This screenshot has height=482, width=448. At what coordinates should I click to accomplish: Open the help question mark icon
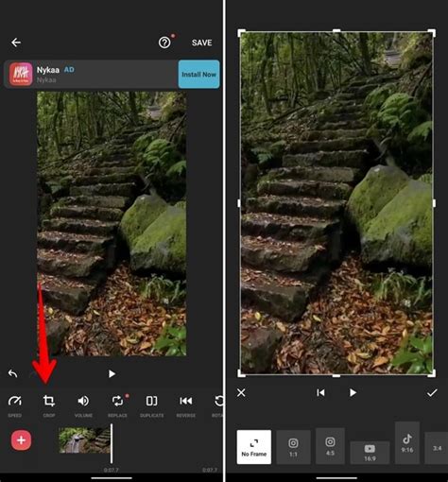(x=164, y=43)
